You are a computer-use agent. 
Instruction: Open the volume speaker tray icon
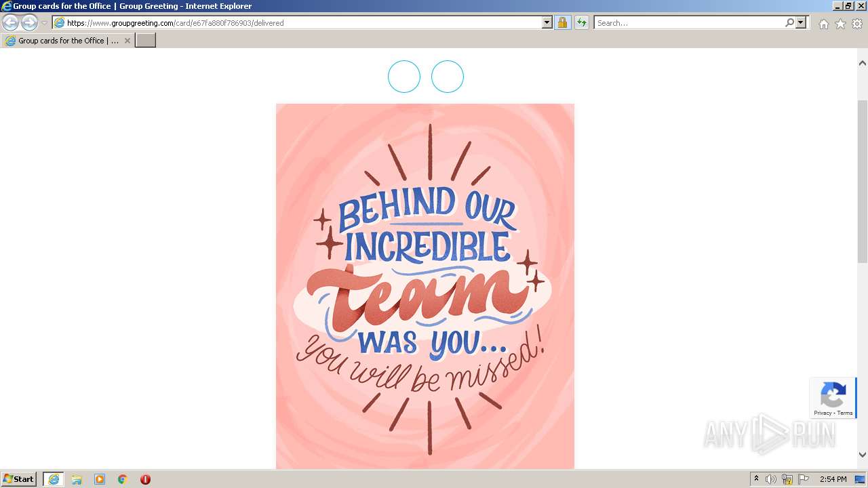pyautogui.click(x=771, y=479)
